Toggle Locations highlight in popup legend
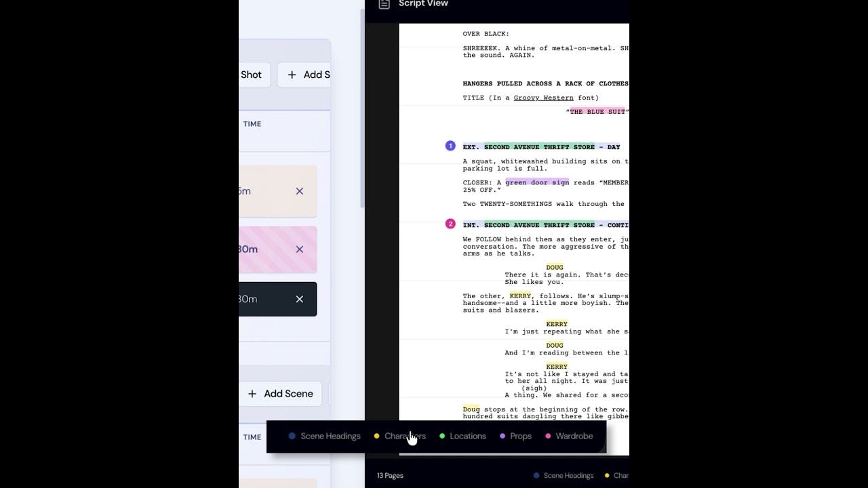Screen dimensions: 868x488 pyautogui.click(x=462, y=436)
